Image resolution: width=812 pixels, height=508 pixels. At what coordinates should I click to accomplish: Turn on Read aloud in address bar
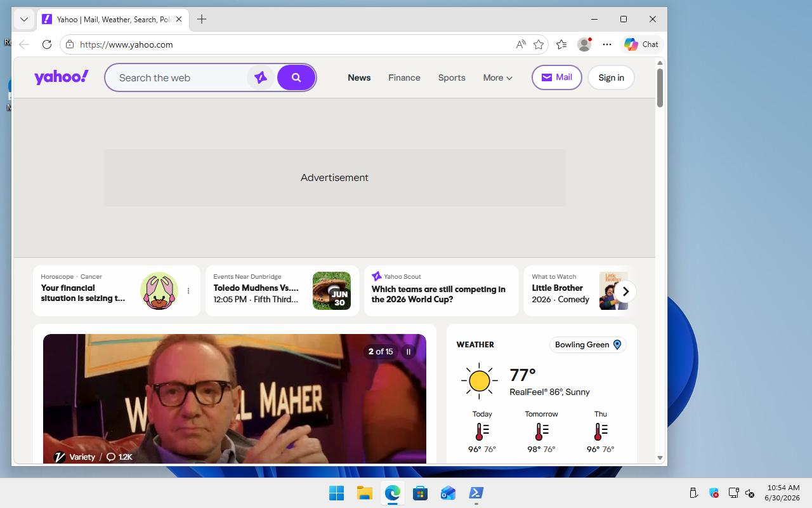click(521, 44)
